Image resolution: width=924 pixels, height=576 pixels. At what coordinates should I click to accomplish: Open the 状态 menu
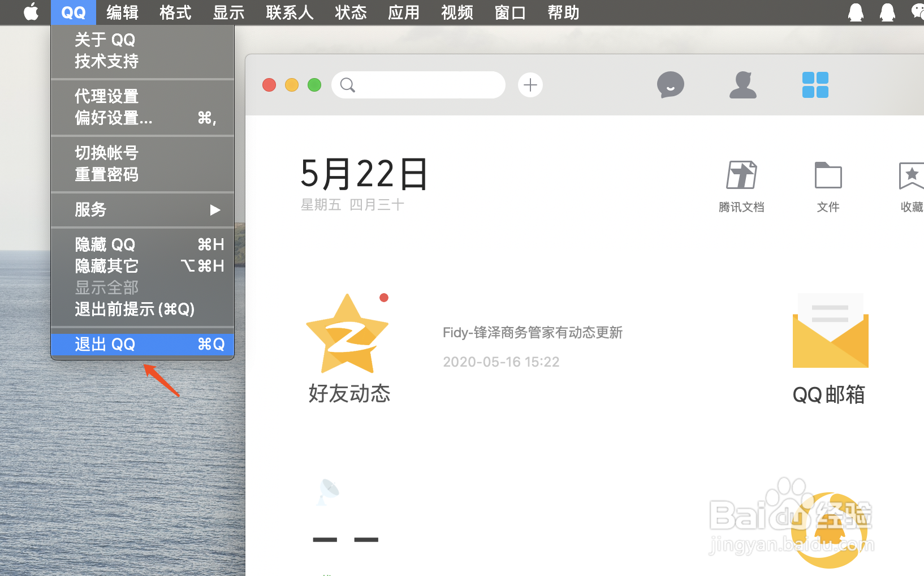coord(351,12)
